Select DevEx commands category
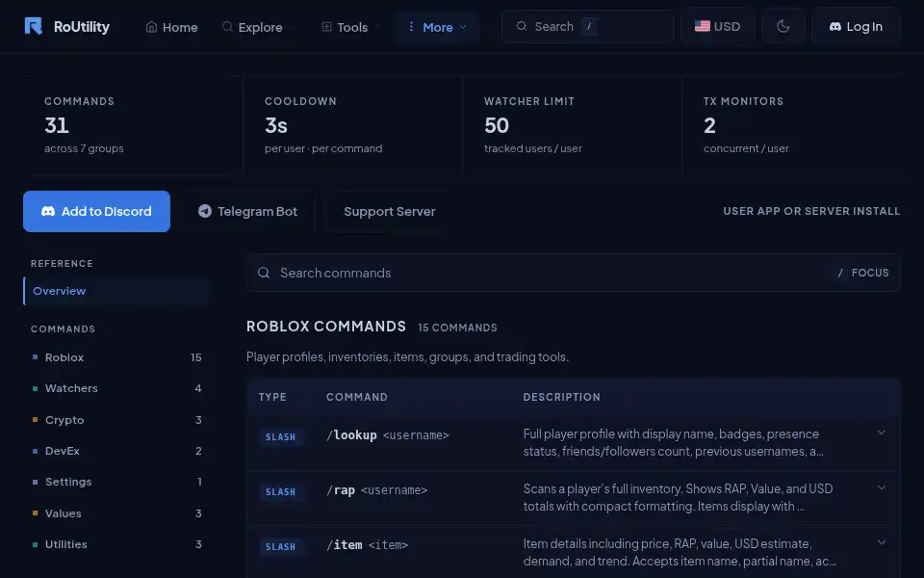The image size is (924, 578). pyautogui.click(x=116, y=451)
